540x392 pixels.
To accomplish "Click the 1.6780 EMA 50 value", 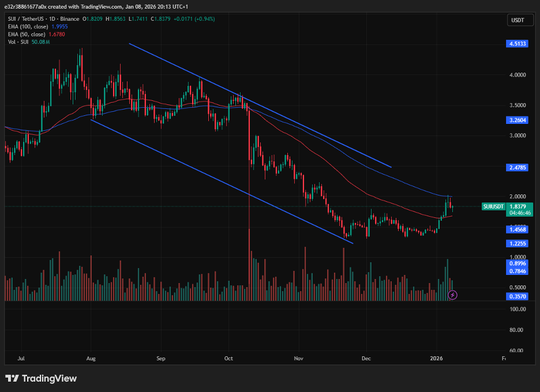I will pos(57,34).
